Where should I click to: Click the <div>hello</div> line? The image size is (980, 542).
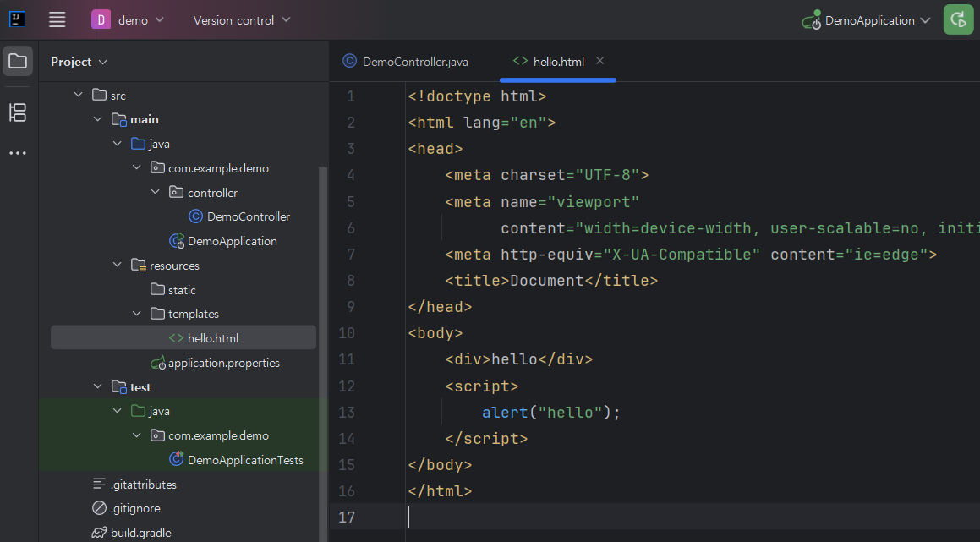coord(519,359)
